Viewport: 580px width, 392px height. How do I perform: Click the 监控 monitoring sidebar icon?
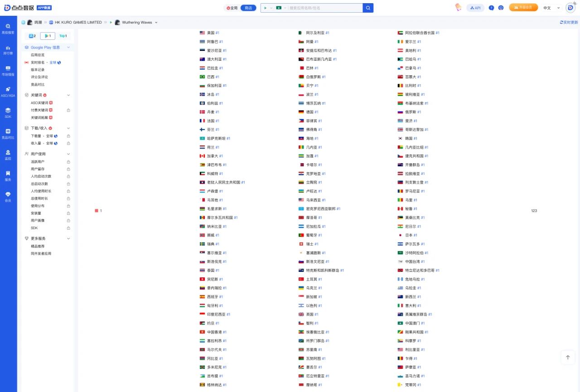(x=8, y=155)
